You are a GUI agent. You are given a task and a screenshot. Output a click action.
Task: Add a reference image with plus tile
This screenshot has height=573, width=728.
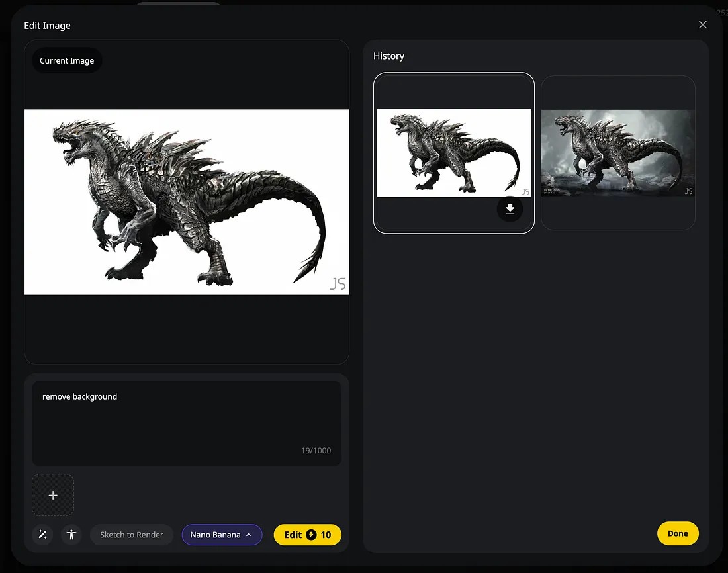53,495
